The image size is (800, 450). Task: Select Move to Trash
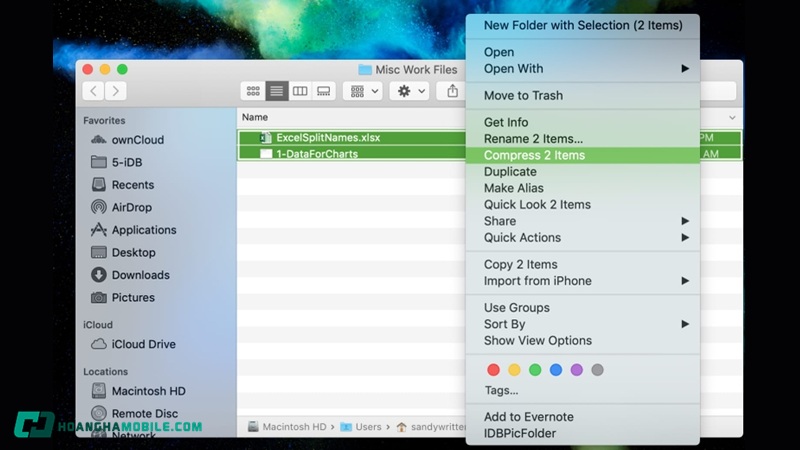point(523,95)
